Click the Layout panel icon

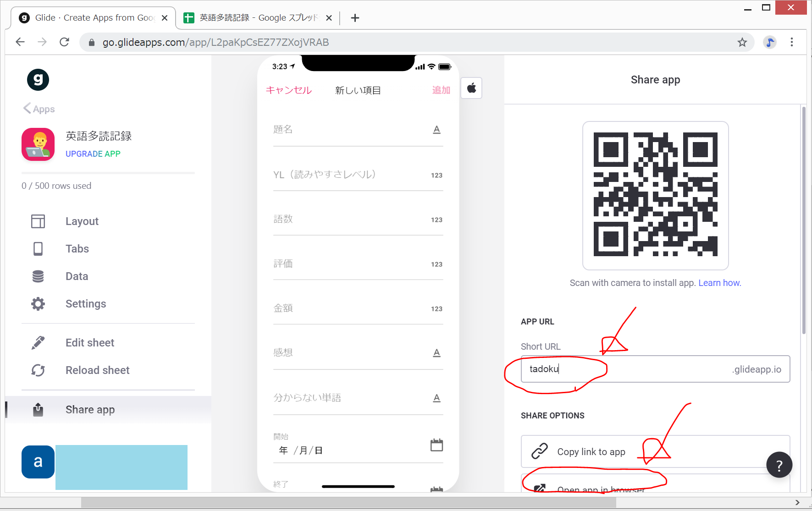pos(38,221)
